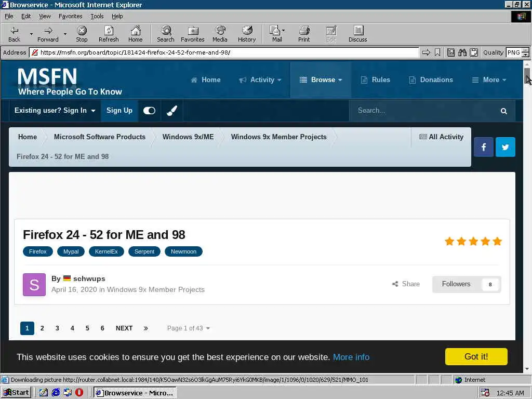532x399 pixels.
Task: Open the File menu
Action: coord(9,16)
